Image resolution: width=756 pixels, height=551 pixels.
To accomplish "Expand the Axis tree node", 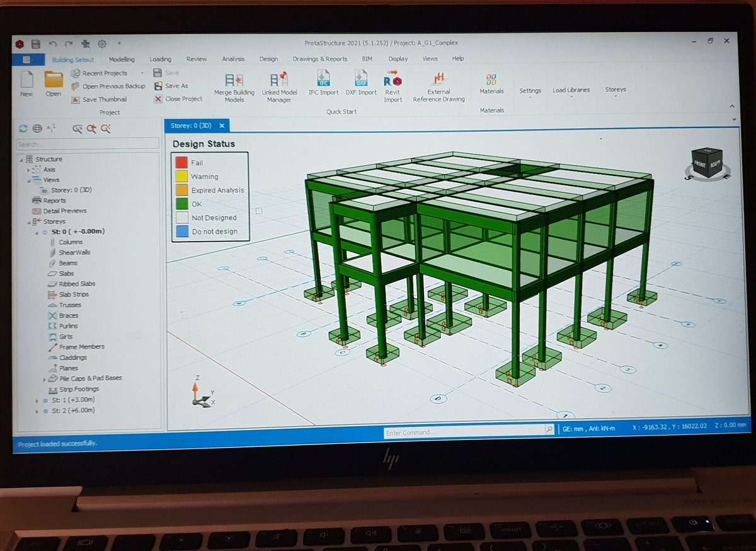I will click(28, 170).
